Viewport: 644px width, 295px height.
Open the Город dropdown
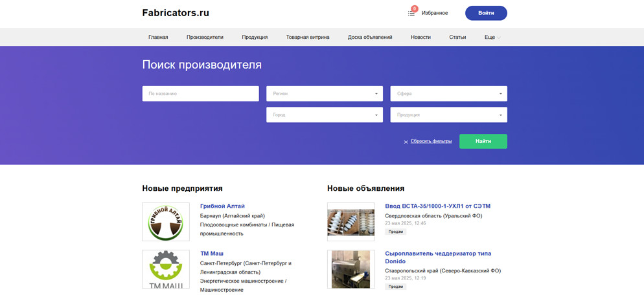(x=325, y=115)
